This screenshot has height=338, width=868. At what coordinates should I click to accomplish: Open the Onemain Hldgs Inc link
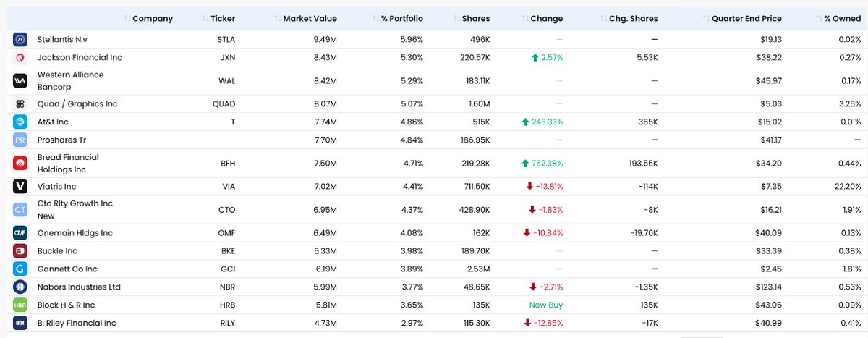75,233
